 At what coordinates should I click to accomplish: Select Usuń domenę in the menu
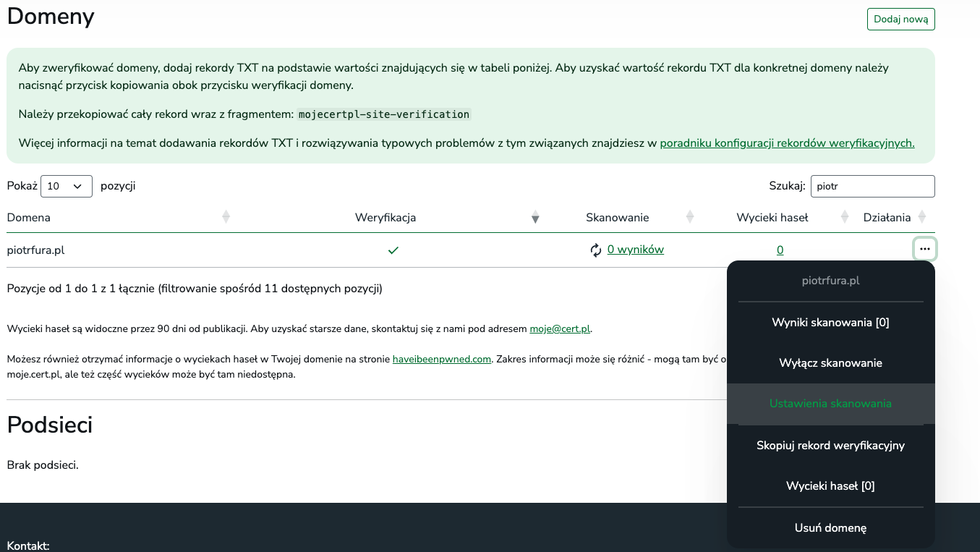(830, 528)
